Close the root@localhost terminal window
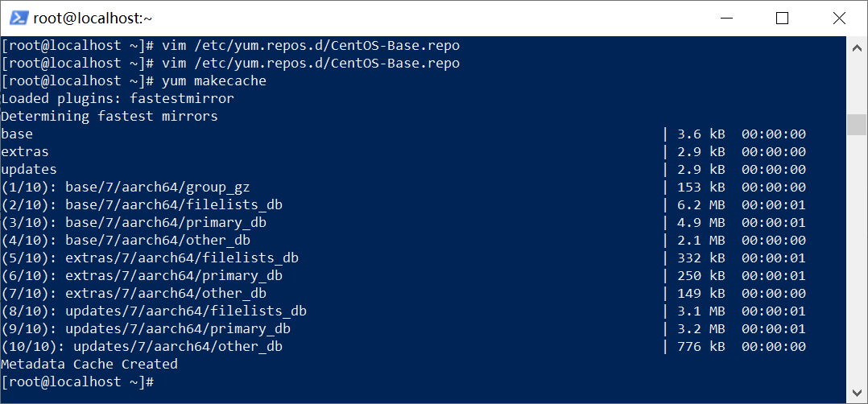Viewport: 868px width, 404px height. coord(841,18)
